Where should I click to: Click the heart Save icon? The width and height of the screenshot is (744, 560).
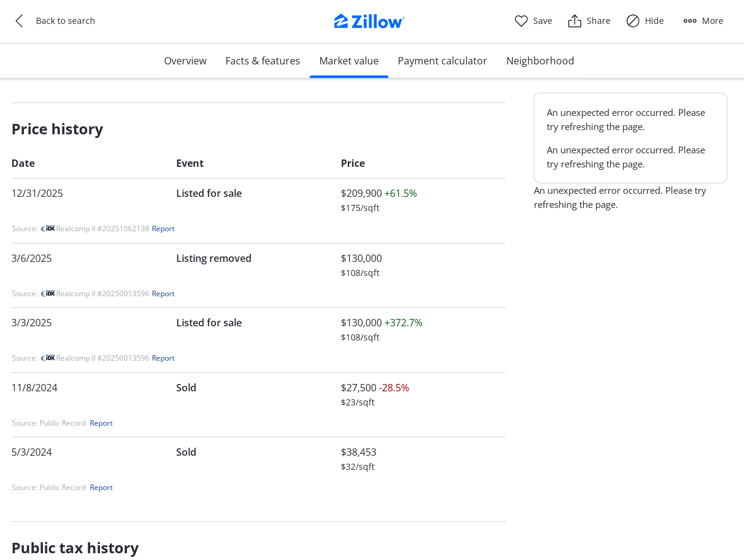(521, 21)
